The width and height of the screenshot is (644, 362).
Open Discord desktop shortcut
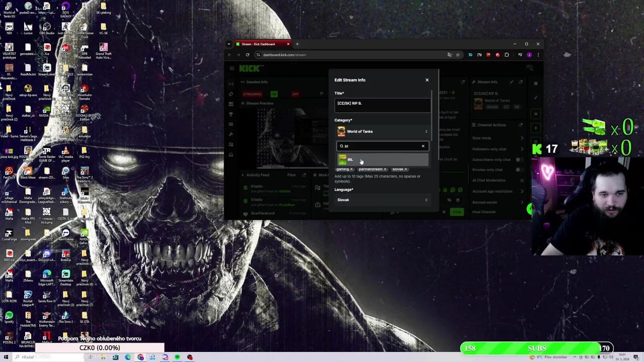[47, 256]
